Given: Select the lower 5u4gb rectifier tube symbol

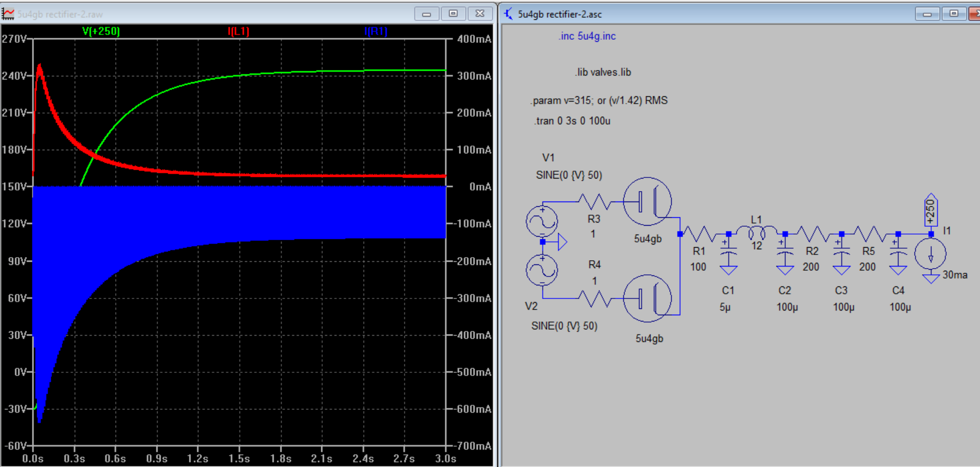Looking at the screenshot, I should (x=647, y=298).
